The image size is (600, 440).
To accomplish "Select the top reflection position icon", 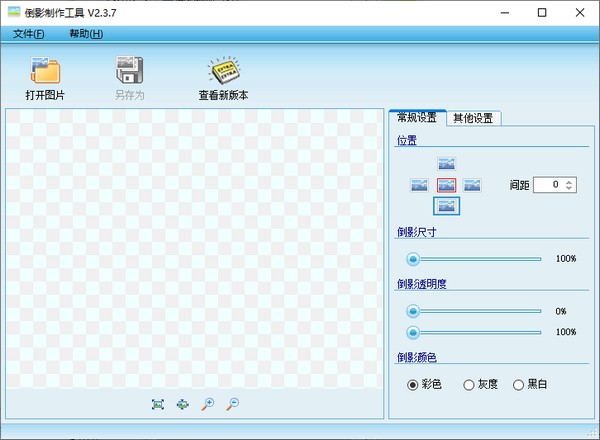I will point(447,163).
